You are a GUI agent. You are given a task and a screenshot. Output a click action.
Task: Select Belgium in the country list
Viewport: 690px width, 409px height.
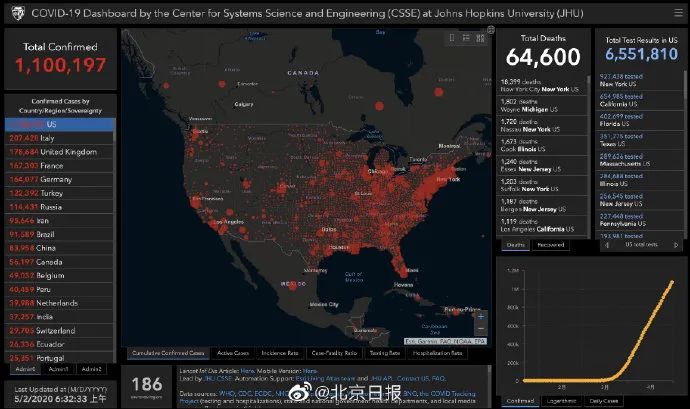tap(59, 276)
